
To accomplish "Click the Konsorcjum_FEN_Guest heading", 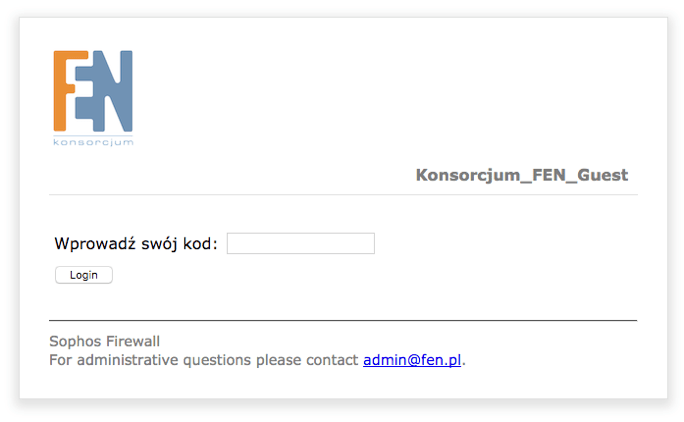I will [521, 175].
